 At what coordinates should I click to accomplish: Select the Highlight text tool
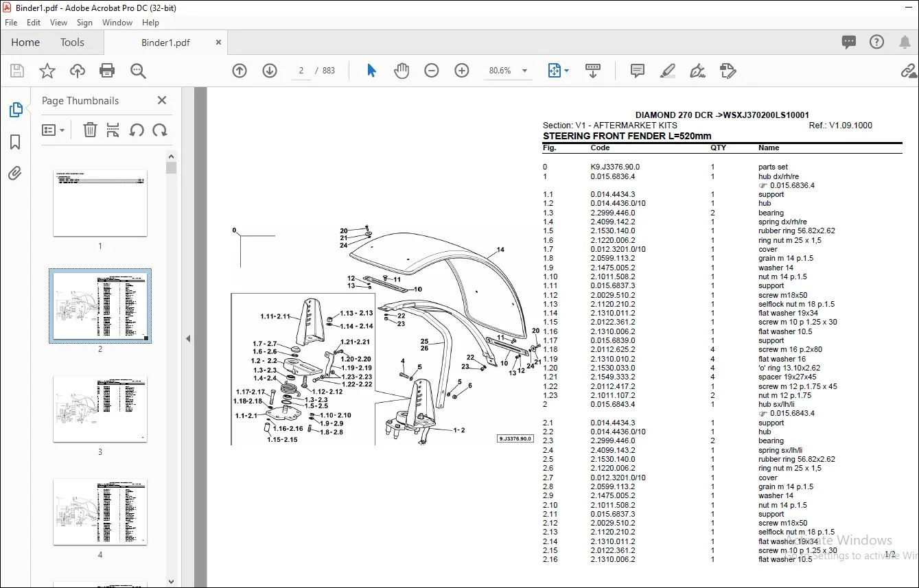(667, 71)
